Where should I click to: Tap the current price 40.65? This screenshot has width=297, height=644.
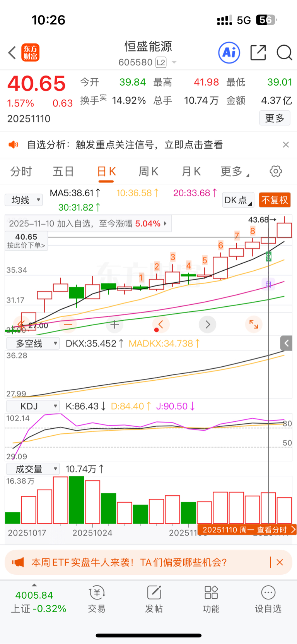[x=37, y=84]
